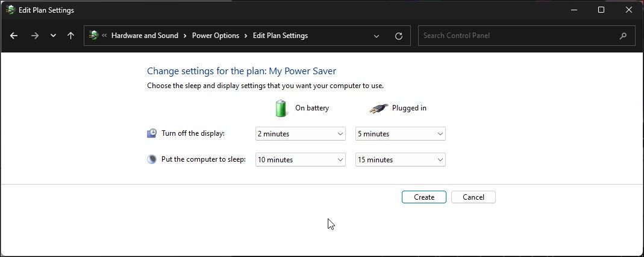The width and height of the screenshot is (644, 257).
Task: Click the Refresh icon in address bar
Action: pos(398,36)
